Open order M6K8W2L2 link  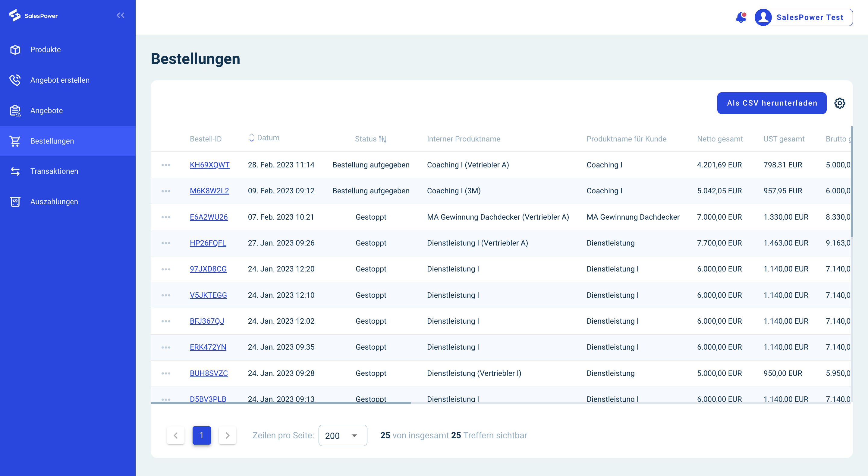(209, 191)
